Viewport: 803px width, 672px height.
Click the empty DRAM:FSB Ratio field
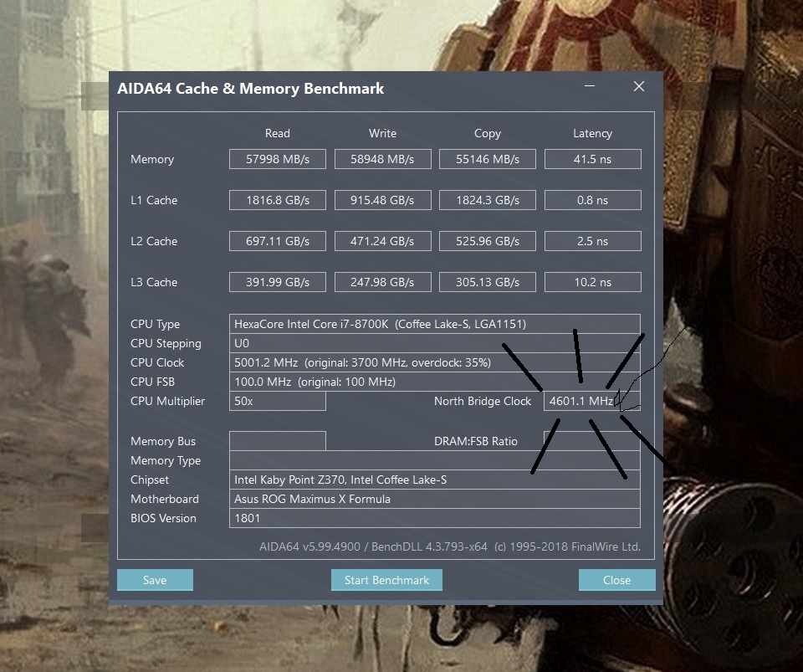(x=592, y=441)
